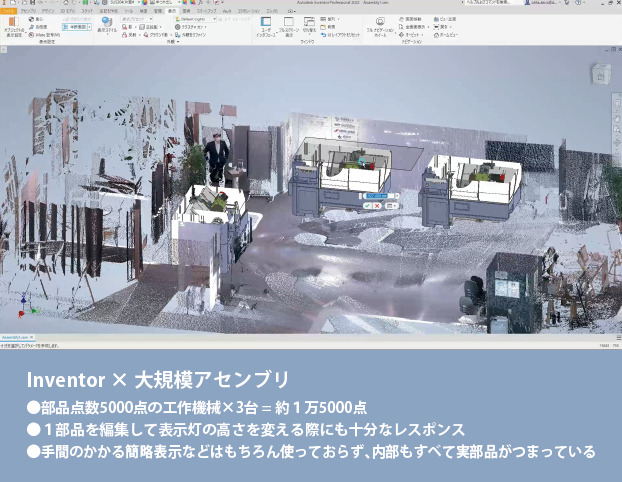Open the File tab
Viewport: 622px width, 482px height.
click(x=8, y=11)
